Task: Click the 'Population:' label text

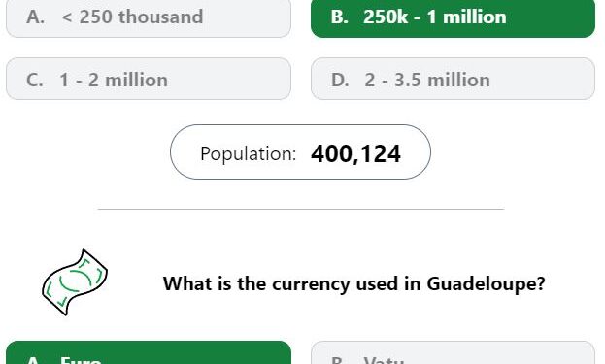Action: [248, 154]
